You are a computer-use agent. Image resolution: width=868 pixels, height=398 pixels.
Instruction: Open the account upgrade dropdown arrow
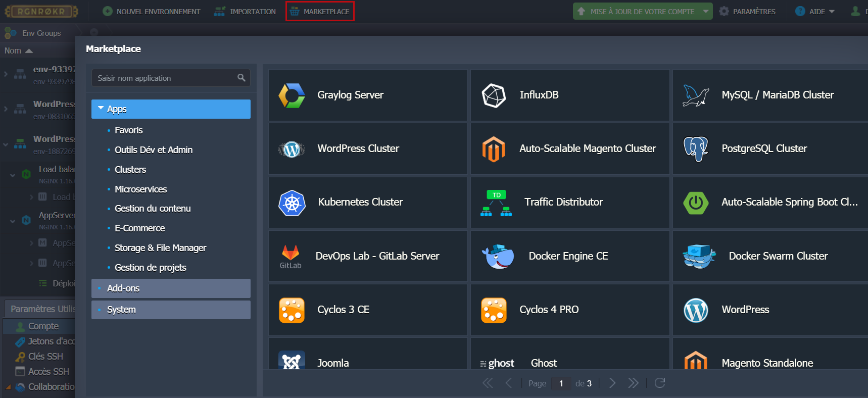pos(706,11)
